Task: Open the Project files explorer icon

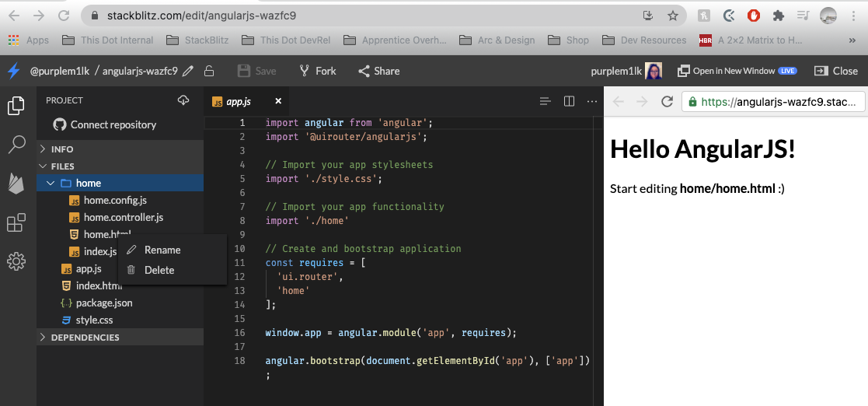Action: coord(16,105)
